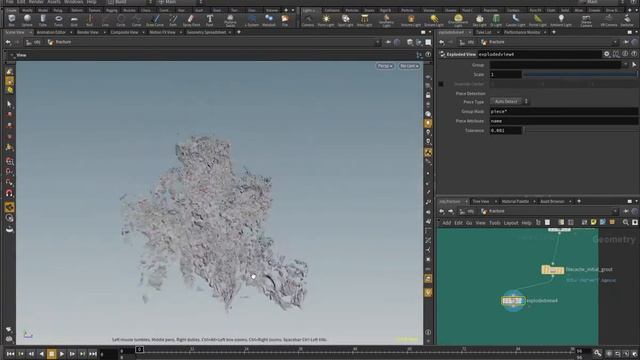
Task: Click the node name field explodedview4
Action: point(539,54)
